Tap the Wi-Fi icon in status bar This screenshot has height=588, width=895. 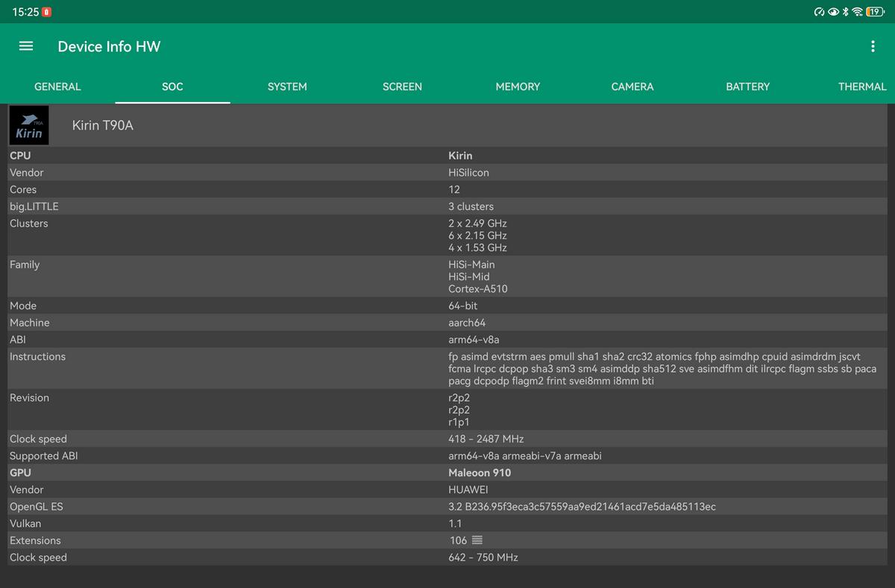(x=858, y=12)
